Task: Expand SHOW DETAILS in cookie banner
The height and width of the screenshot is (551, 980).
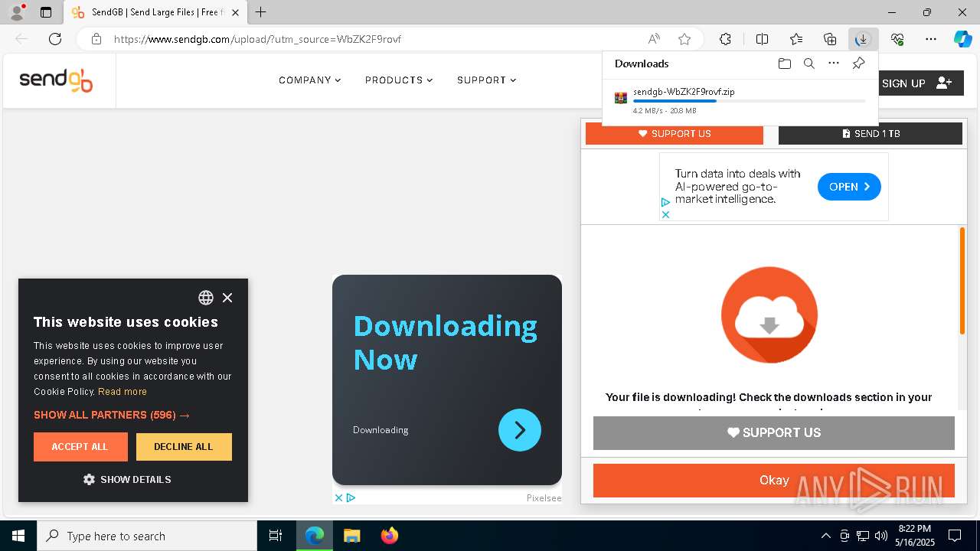Action: tap(127, 479)
